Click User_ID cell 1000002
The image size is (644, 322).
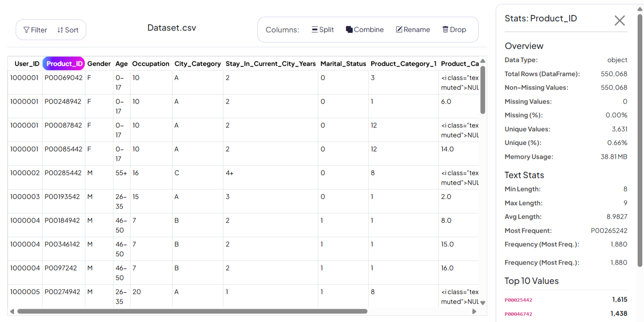[x=25, y=178]
